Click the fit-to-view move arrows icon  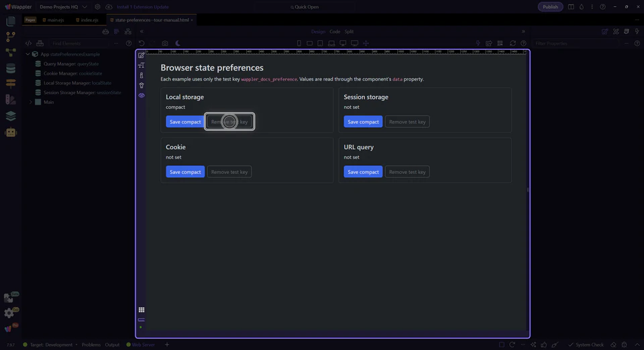(366, 43)
